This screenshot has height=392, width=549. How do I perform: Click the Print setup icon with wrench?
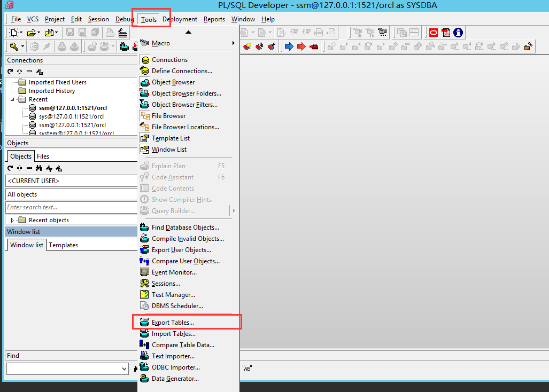coord(122,33)
